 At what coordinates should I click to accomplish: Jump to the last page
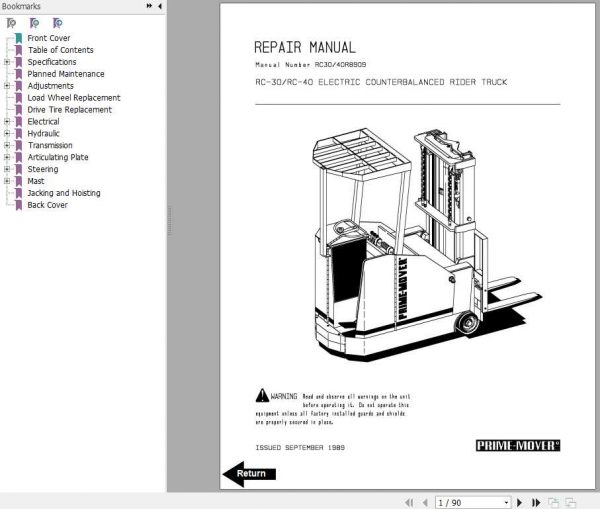tap(536, 502)
